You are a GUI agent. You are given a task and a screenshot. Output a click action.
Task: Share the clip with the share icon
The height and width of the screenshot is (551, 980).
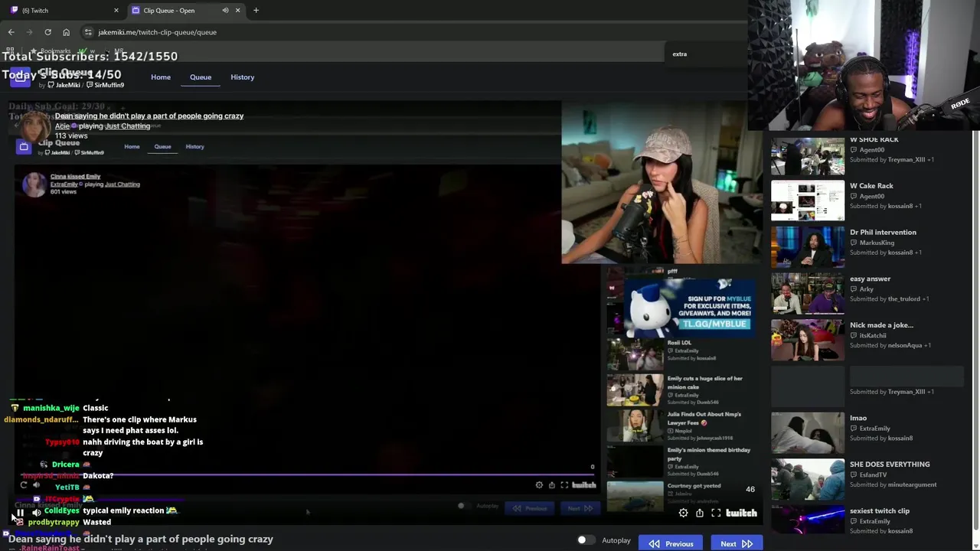700,514
